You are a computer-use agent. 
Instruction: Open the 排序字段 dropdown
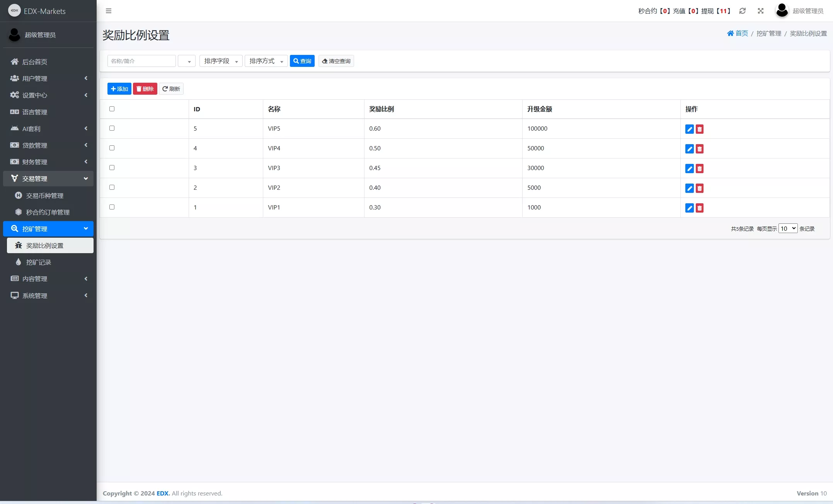coord(221,61)
